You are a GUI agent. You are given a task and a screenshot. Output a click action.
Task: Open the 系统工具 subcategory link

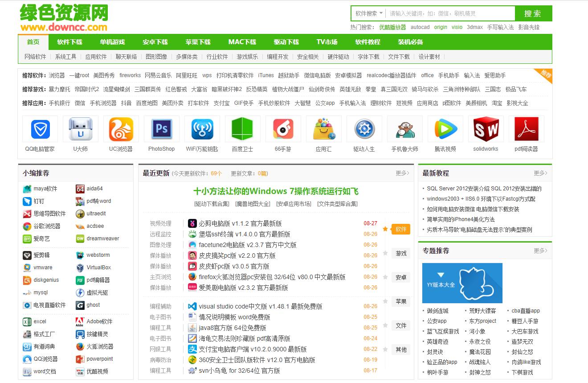click(66, 57)
